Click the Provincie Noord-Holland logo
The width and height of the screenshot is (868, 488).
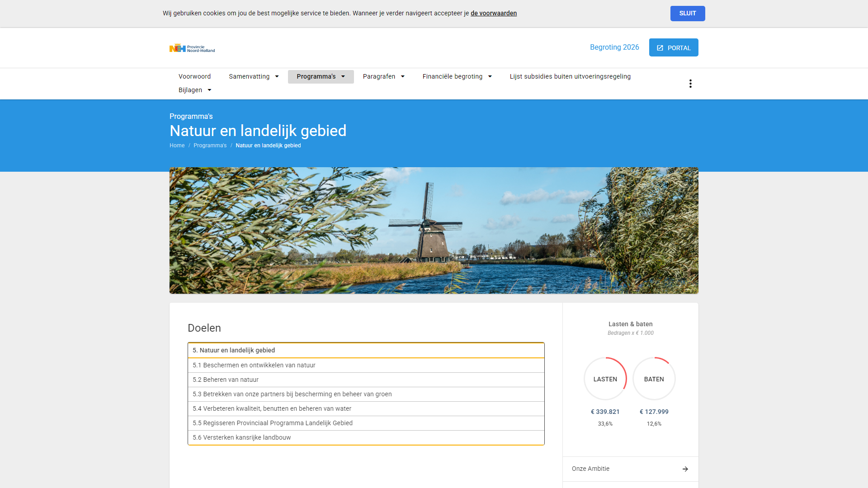[192, 48]
